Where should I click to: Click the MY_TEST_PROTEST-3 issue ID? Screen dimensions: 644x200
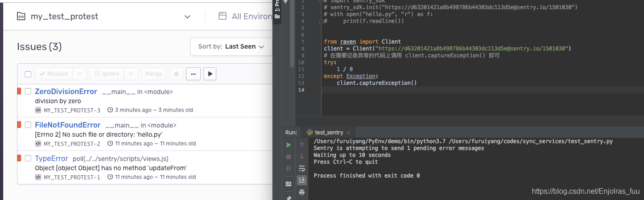click(72, 110)
